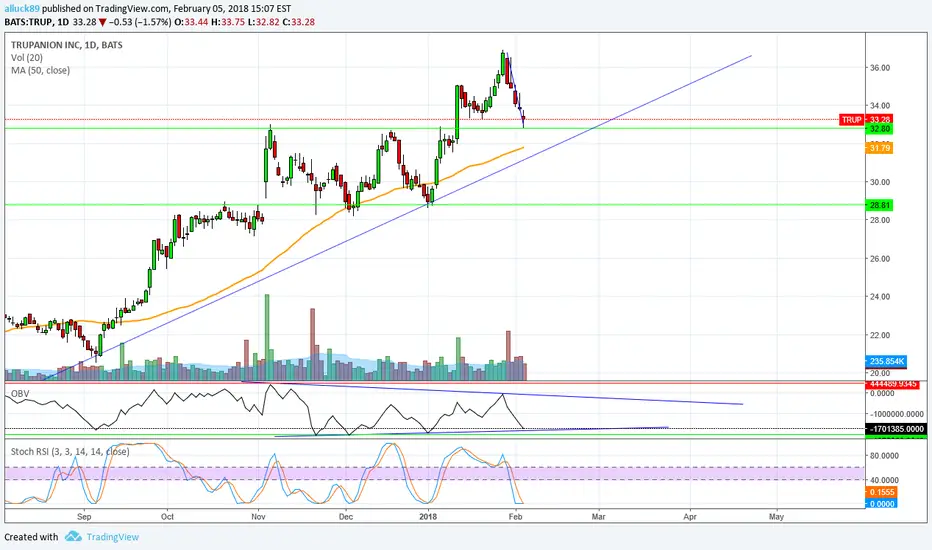Click the black -1701385.0000 OBV value label
This screenshot has width=932, height=550.
[896, 429]
